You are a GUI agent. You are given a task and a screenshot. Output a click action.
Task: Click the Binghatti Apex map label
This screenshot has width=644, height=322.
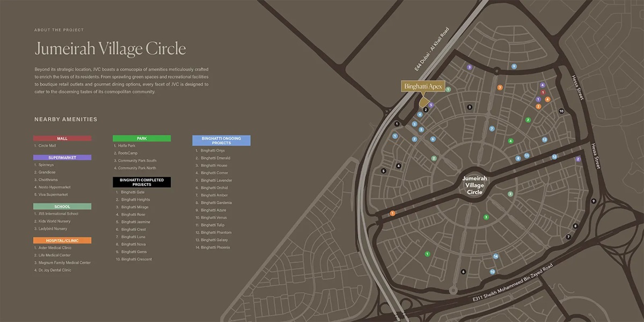pyautogui.click(x=424, y=86)
